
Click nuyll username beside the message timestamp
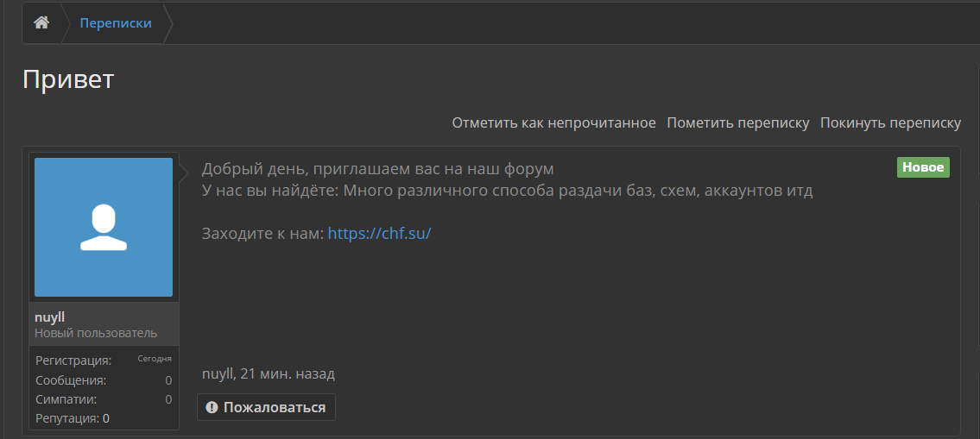click(218, 374)
